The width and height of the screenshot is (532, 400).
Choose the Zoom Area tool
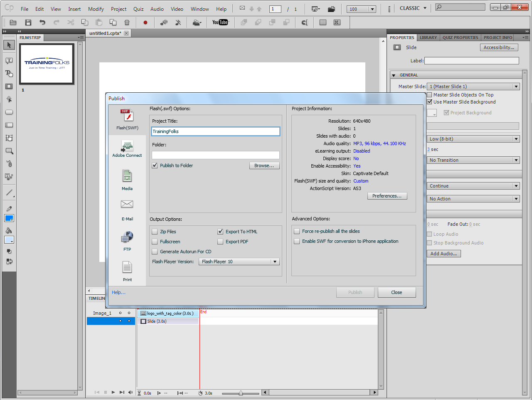coord(9,151)
